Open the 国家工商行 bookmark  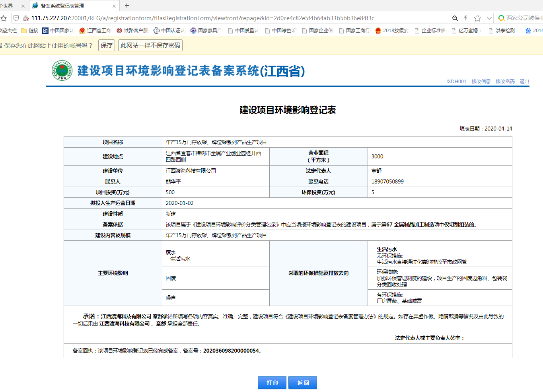(354, 30)
